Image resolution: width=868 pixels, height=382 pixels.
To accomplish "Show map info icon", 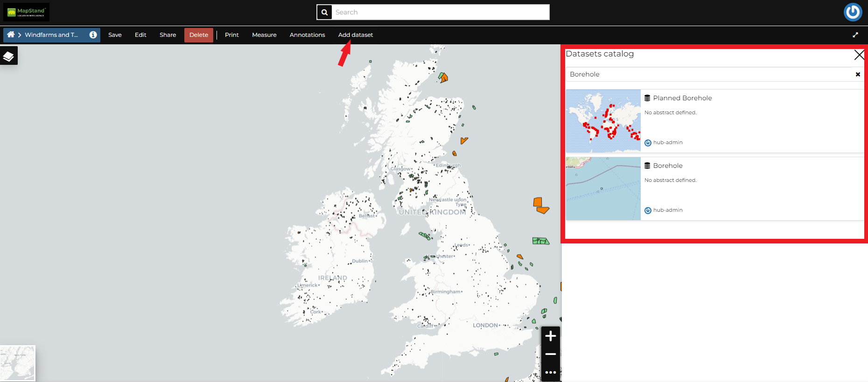I will (93, 35).
